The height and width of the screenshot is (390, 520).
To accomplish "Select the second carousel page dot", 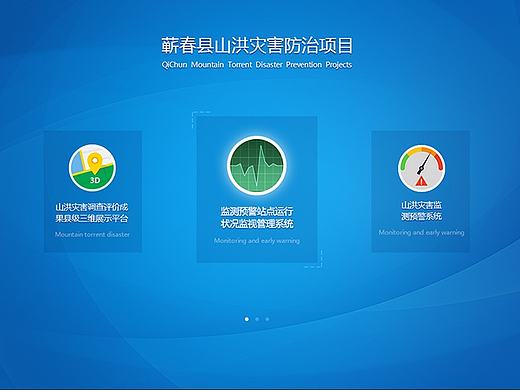I will click(x=257, y=319).
